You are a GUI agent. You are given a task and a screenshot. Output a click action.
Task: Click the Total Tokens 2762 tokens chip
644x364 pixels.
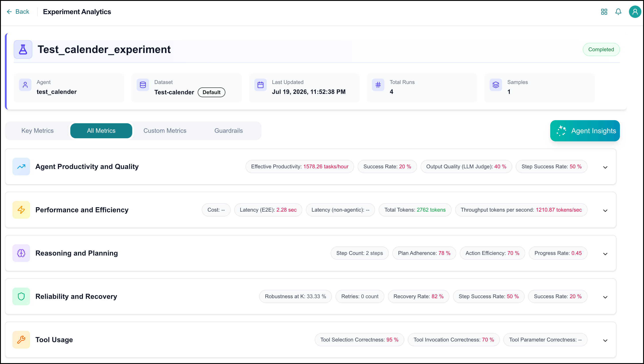pyautogui.click(x=415, y=210)
